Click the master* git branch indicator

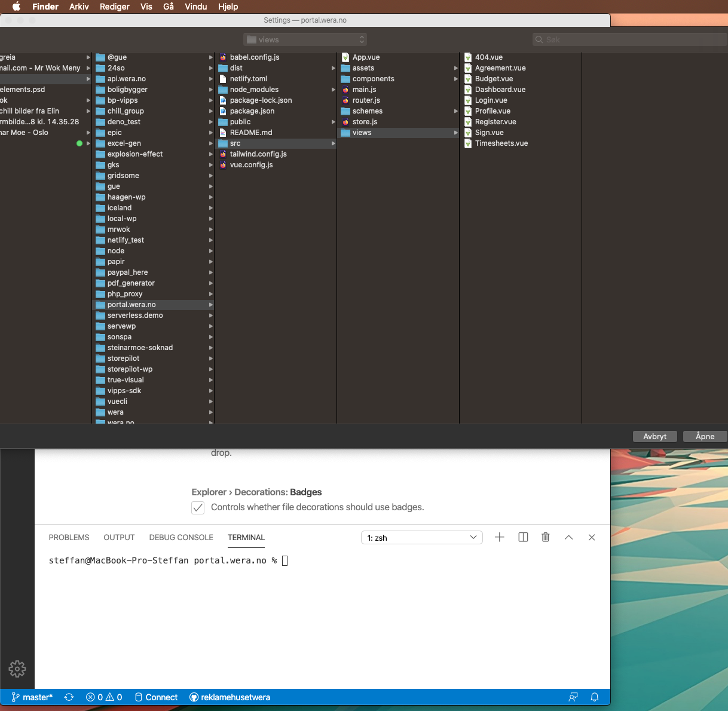click(32, 697)
